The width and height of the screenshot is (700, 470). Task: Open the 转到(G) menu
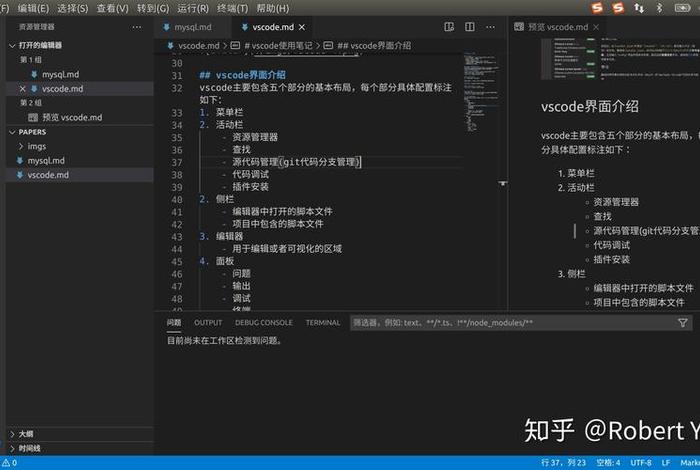153,8
